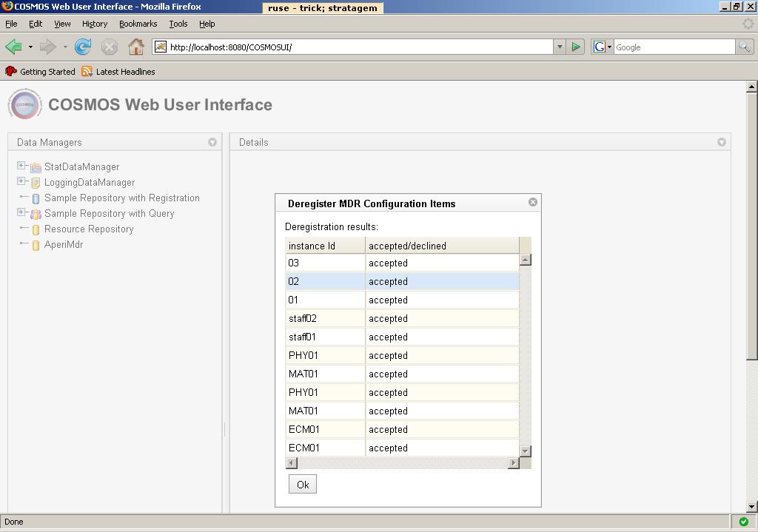Open the address bar URL dropdown
This screenshot has height=532, width=758.
[560, 47]
